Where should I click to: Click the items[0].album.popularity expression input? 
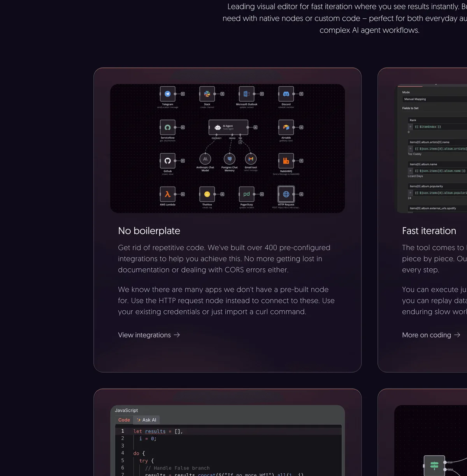pyautogui.click(x=437, y=193)
